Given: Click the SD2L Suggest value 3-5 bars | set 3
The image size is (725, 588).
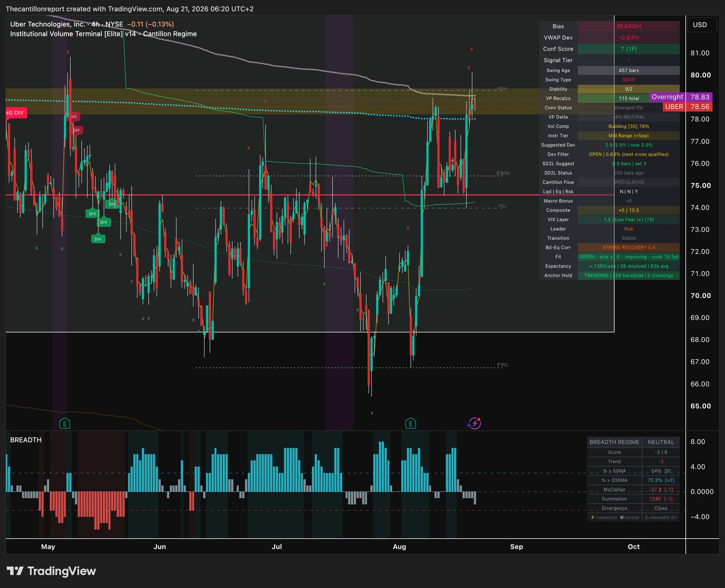Looking at the screenshot, I should [x=629, y=164].
